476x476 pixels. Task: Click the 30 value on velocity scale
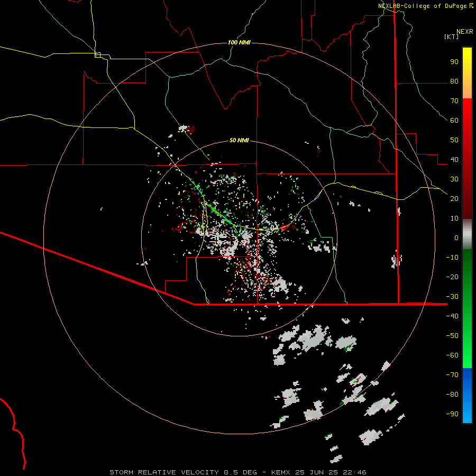(454, 179)
